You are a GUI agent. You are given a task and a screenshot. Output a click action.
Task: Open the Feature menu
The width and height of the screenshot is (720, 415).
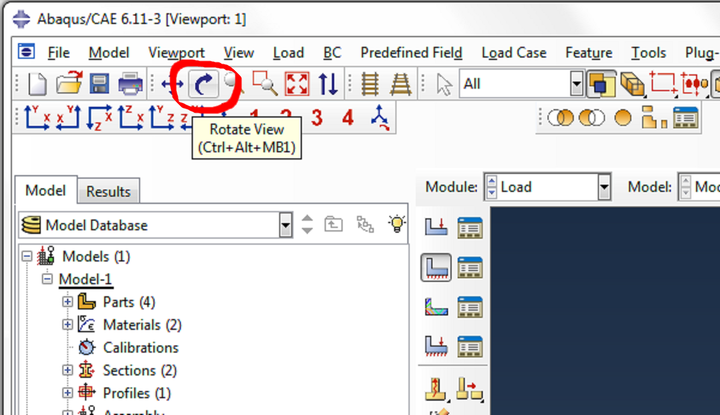coord(589,53)
